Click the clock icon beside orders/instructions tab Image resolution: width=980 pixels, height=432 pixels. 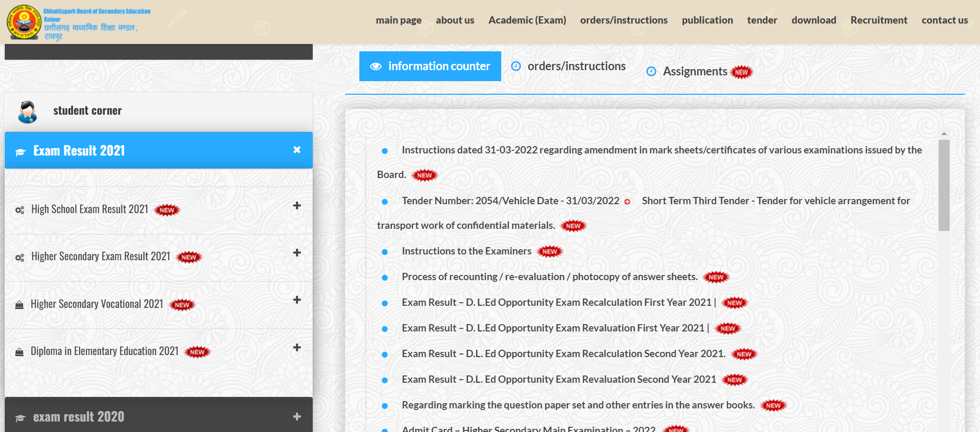point(516,66)
